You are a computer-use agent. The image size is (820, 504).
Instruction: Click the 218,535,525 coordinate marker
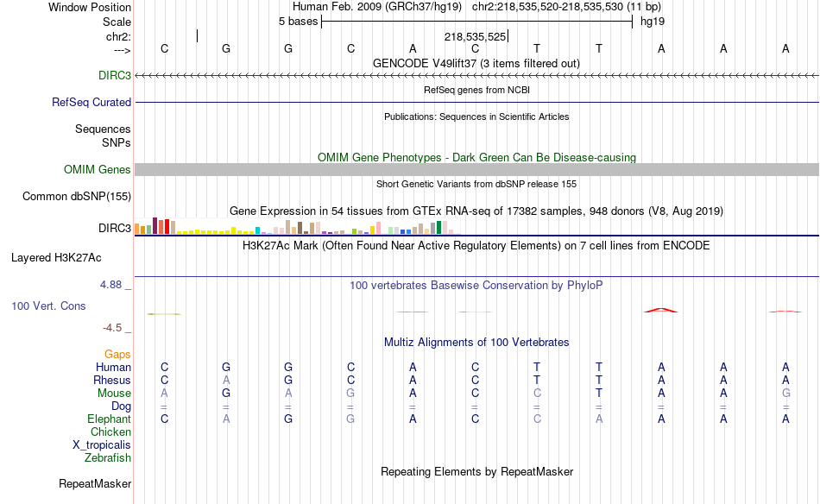pyautogui.click(x=476, y=36)
